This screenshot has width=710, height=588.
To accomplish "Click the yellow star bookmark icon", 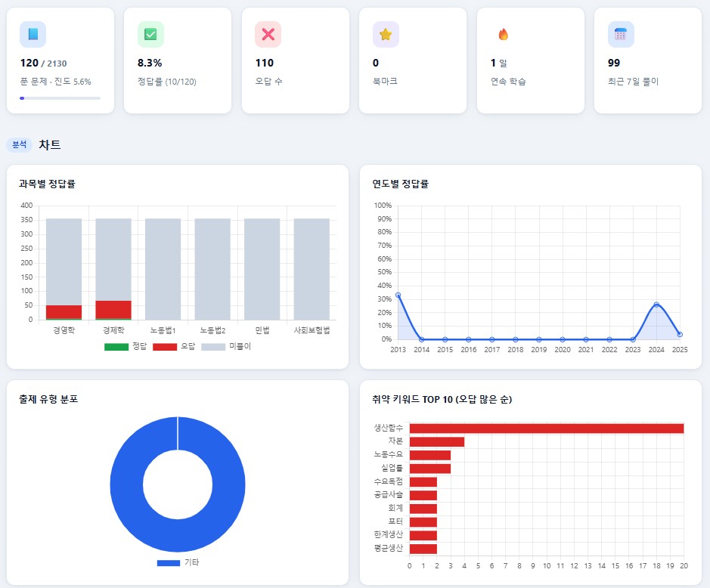I will click(386, 35).
